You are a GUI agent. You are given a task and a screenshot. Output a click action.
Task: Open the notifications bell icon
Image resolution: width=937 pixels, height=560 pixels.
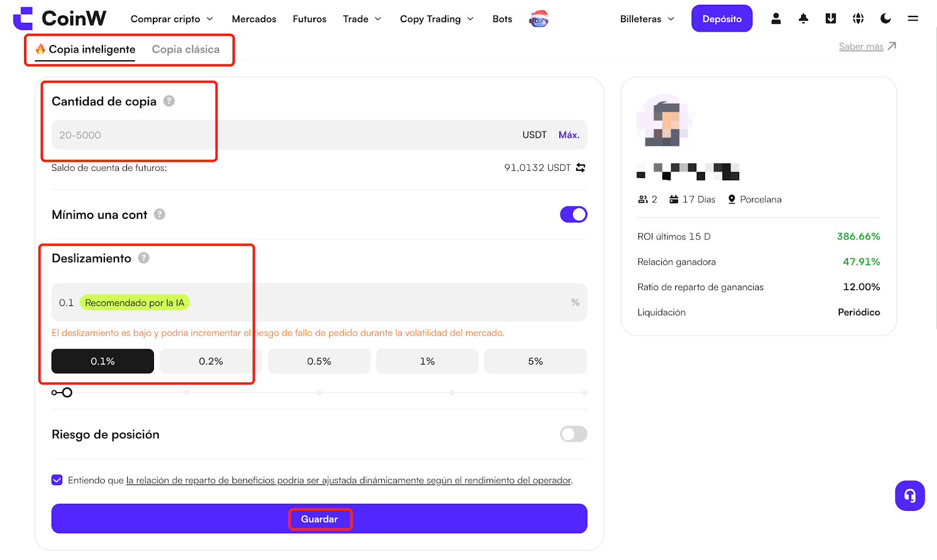coord(803,19)
